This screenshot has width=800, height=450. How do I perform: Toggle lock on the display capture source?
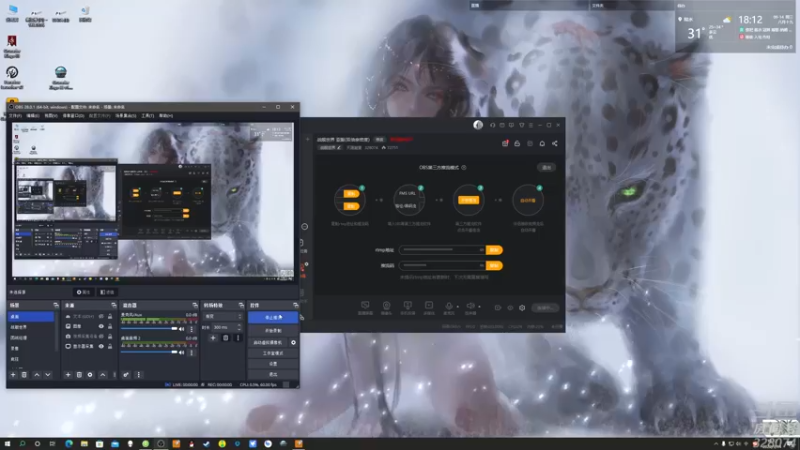[110, 346]
